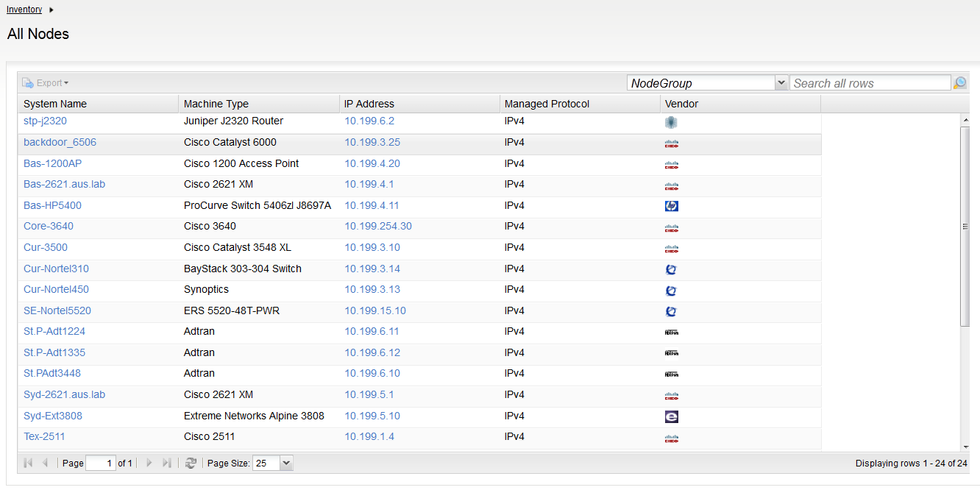The width and height of the screenshot is (980, 490).
Task: Click the Export icon button
Action: (45, 83)
